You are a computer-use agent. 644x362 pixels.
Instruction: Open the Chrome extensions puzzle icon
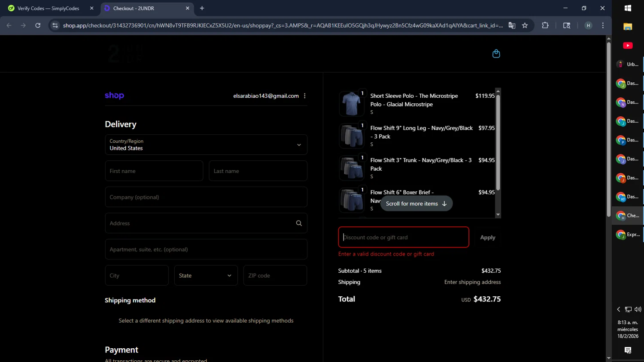point(545,25)
